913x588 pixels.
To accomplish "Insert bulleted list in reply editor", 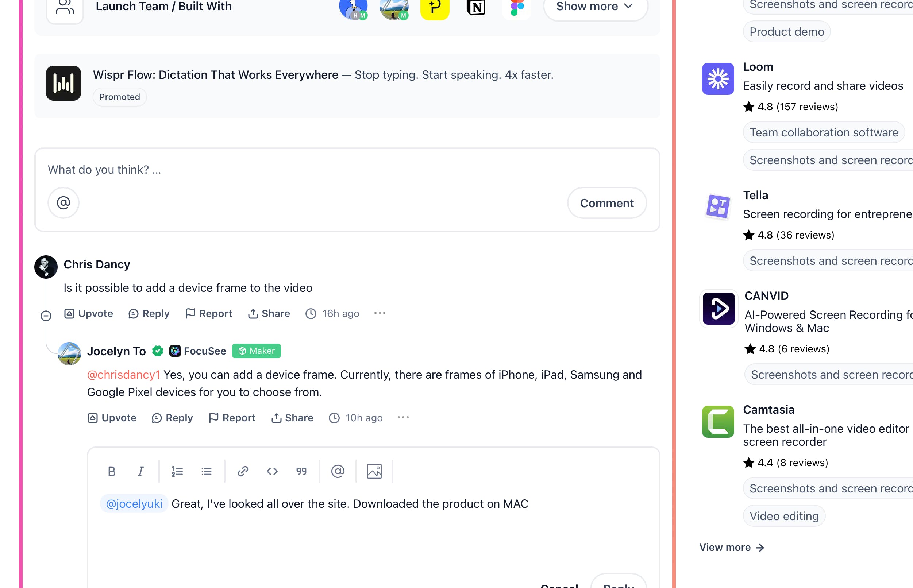I will 206,472.
